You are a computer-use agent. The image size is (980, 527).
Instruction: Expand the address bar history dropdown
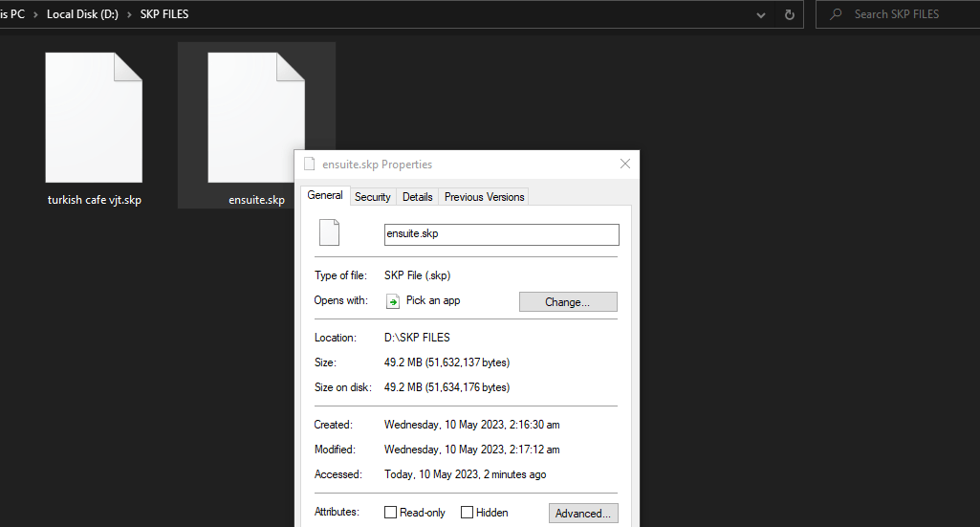point(761,15)
